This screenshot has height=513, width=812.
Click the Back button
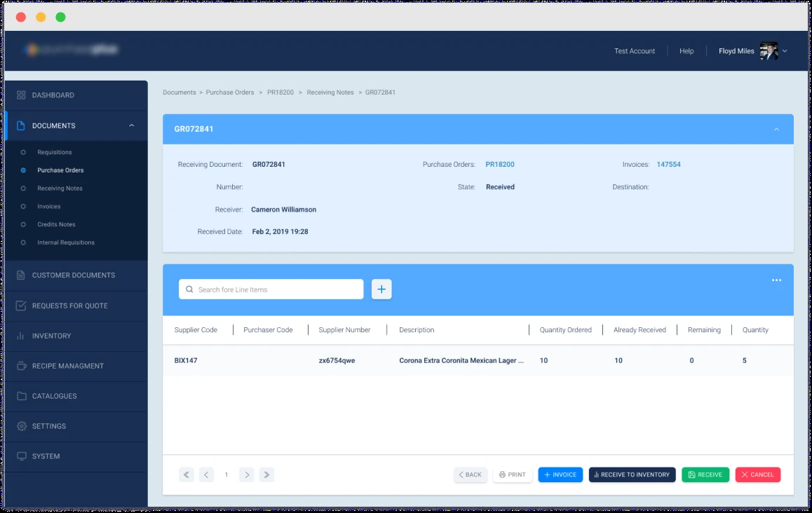point(471,474)
